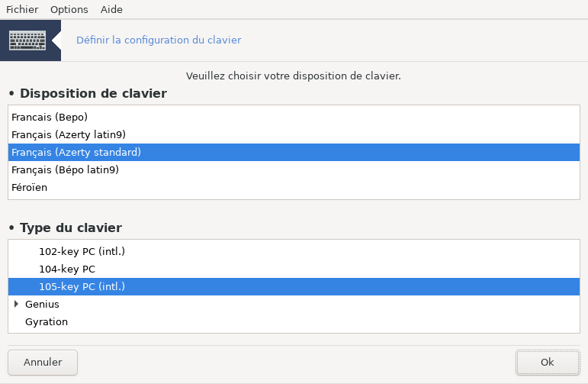588x384 pixels.
Task: Click the Annuler button
Action: (43, 362)
